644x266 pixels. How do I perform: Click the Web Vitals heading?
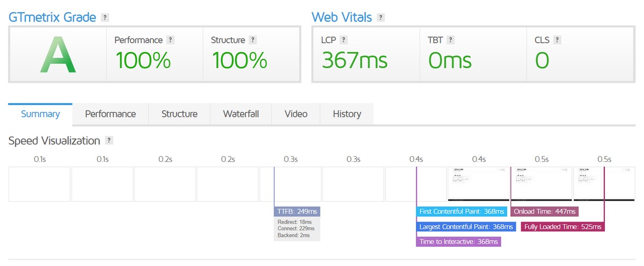click(x=342, y=17)
